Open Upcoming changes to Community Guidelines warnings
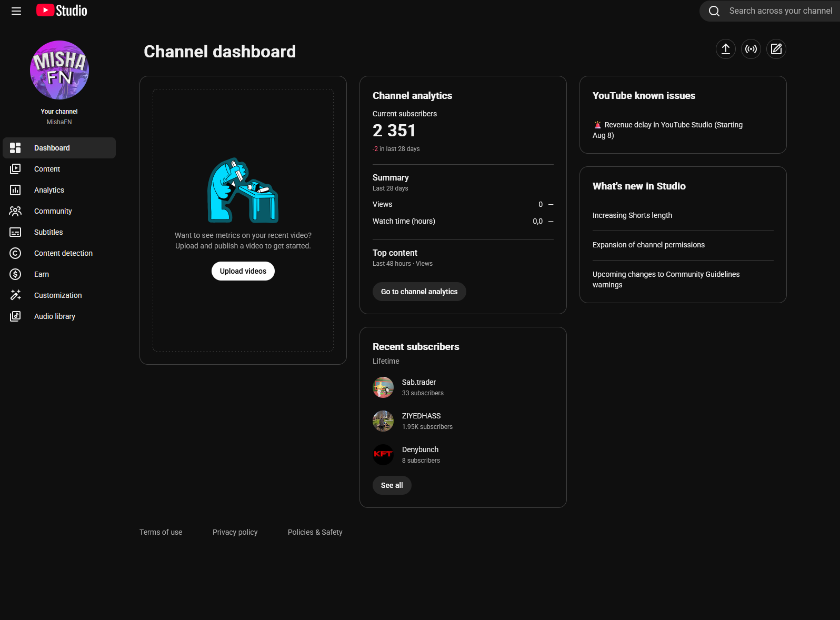 [x=666, y=279]
